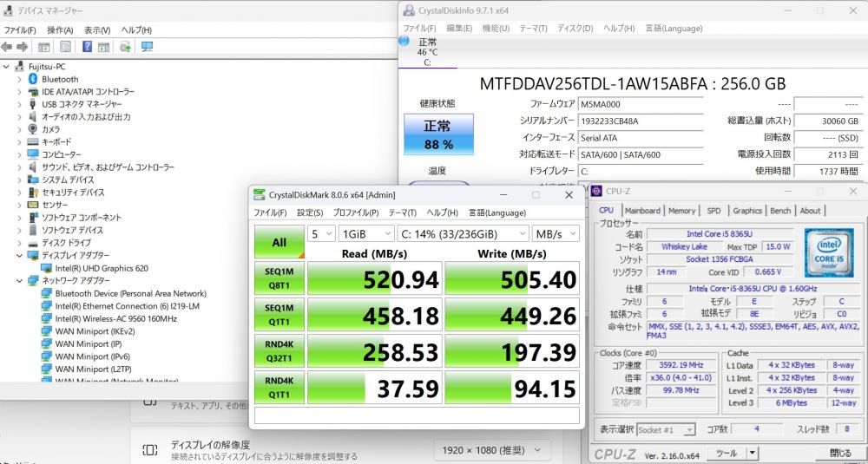Viewport: 868px width, 464px height.
Task: Click the update driver toolbar icon
Action: (x=125, y=47)
